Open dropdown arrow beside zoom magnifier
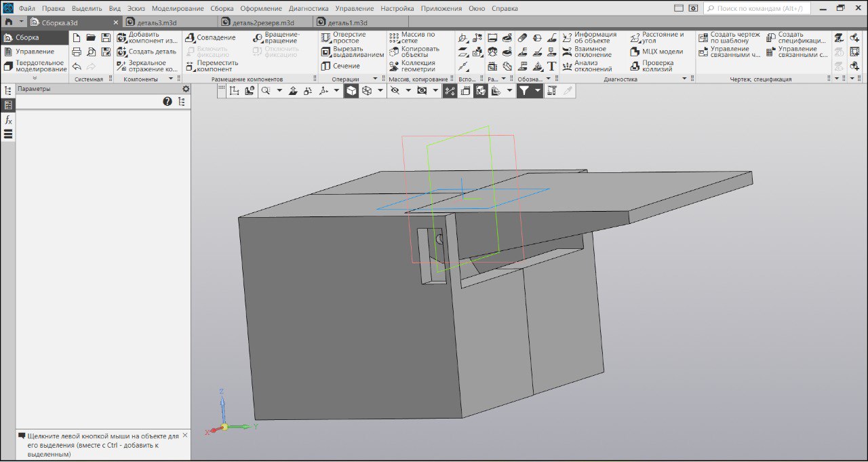The height and width of the screenshot is (462, 868). pyautogui.click(x=279, y=91)
